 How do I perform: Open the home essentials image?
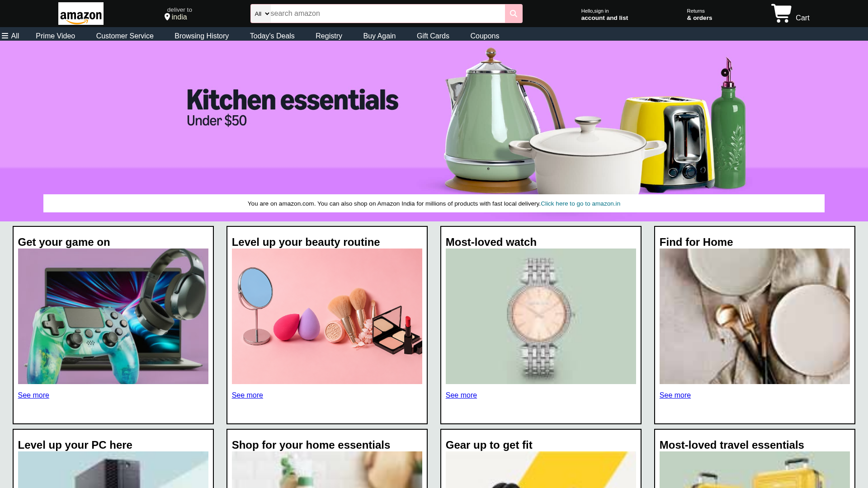click(x=327, y=470)
